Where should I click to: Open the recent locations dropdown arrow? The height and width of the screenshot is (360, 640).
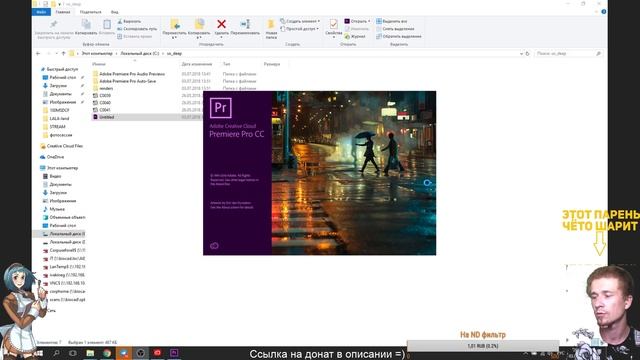click(56, 53)
